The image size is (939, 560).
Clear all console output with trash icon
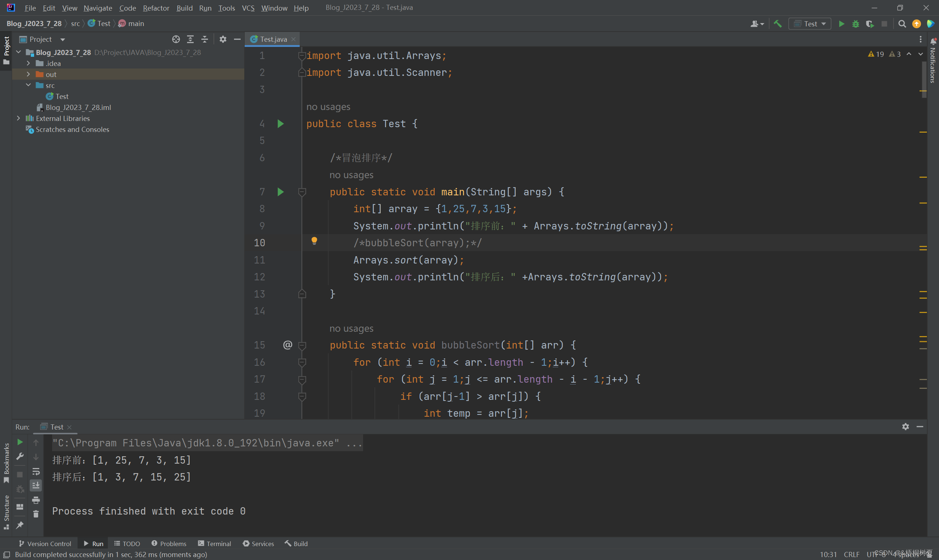36,514
